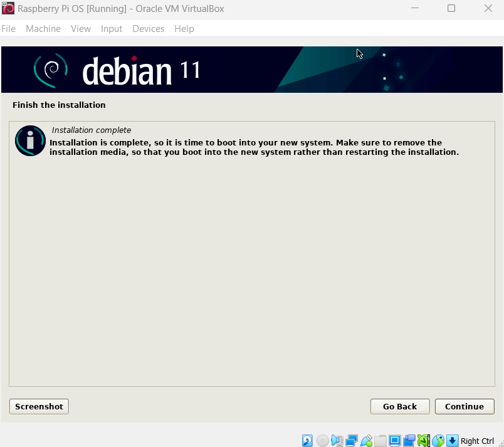Click the hard disk activity status icon
The image size is (504, 447).
point(307,441)
